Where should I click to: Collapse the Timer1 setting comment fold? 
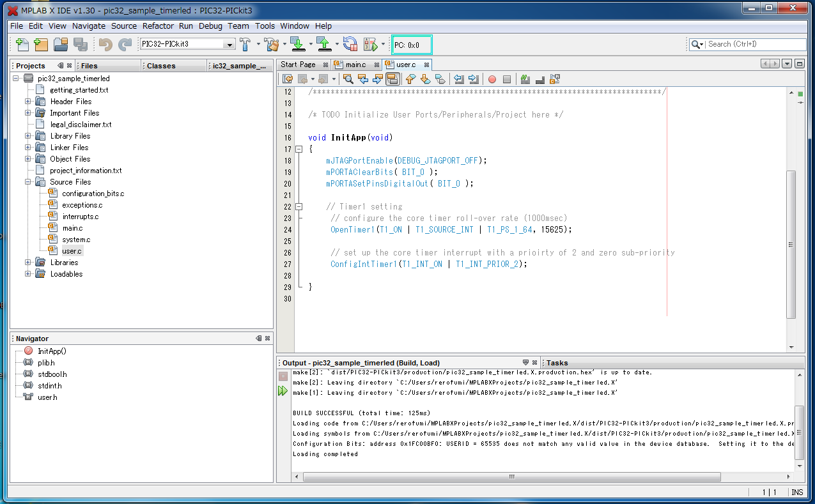pos(299,206)
